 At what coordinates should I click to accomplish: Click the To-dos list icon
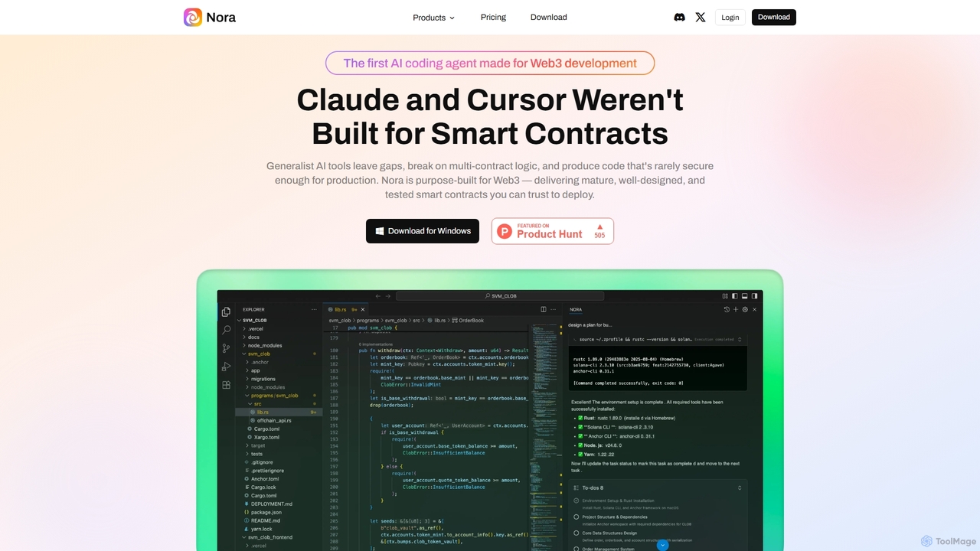[x=576, y=487]
